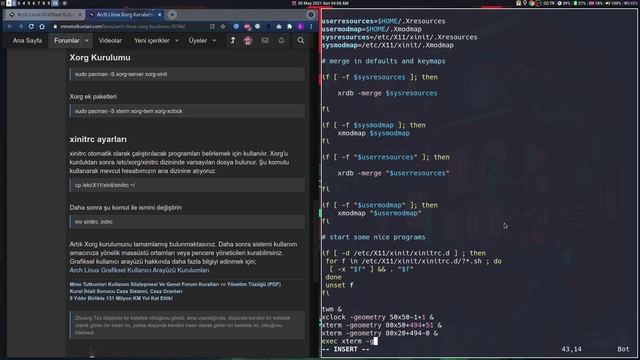Expand the Forumlar dropdown arrow
Image resolution: width=640 pixels, height=360 pixels.
pos(87,41)
